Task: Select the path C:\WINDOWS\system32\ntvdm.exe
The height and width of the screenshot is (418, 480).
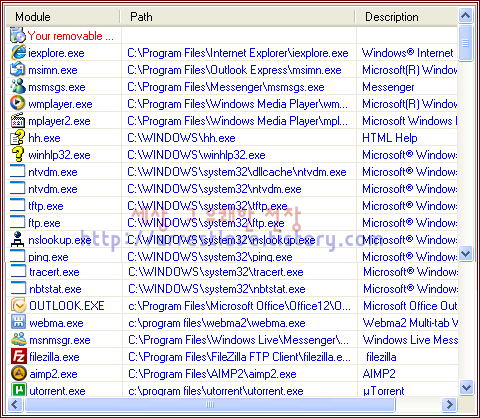Action: pos(214,189)
